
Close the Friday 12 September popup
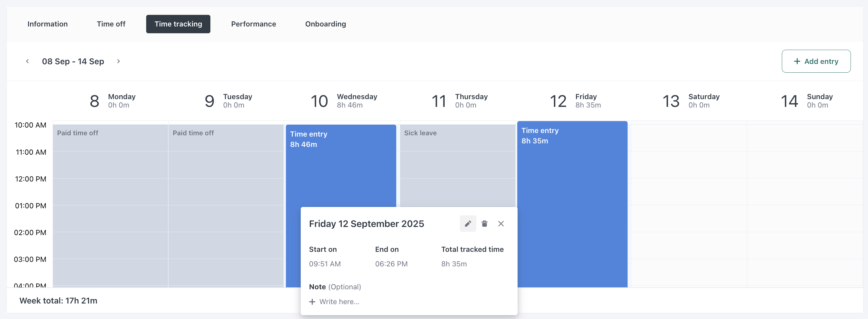coord(501,223)
